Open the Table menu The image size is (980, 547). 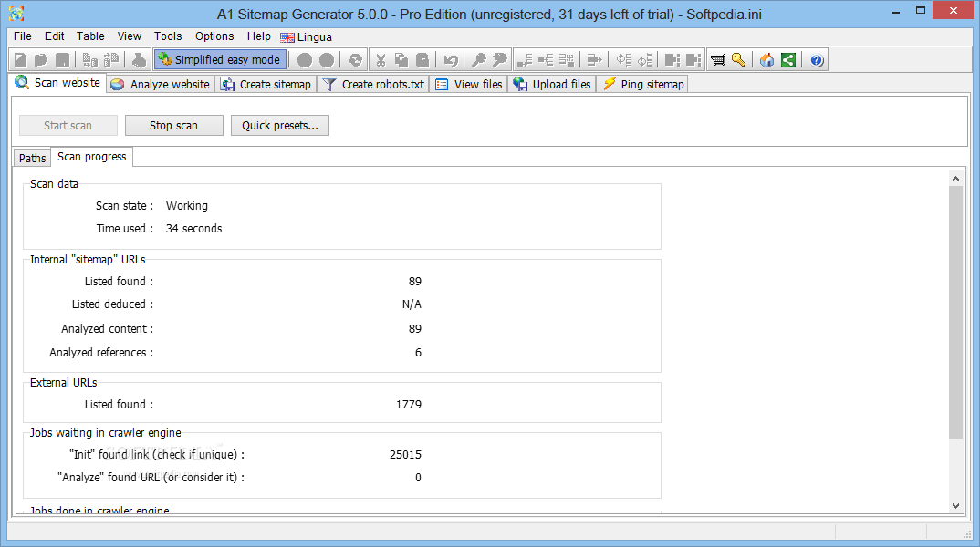click(x=90, y=36)
